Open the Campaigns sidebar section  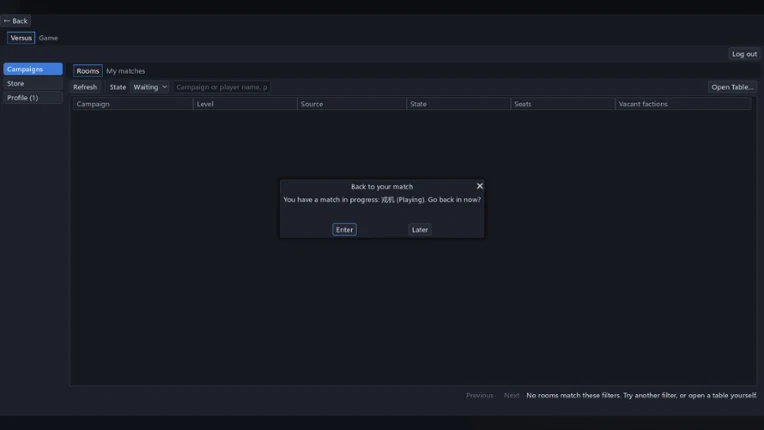[33, 69]
